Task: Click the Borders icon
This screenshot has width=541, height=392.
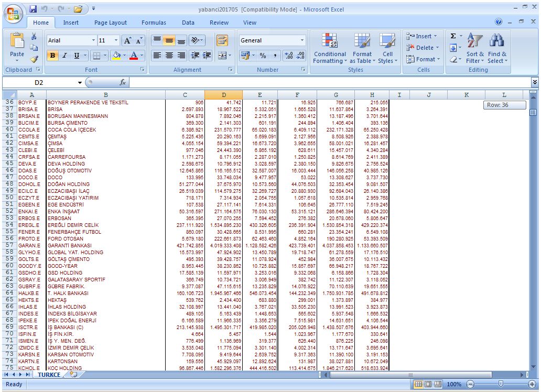Action: click(96, 55)
